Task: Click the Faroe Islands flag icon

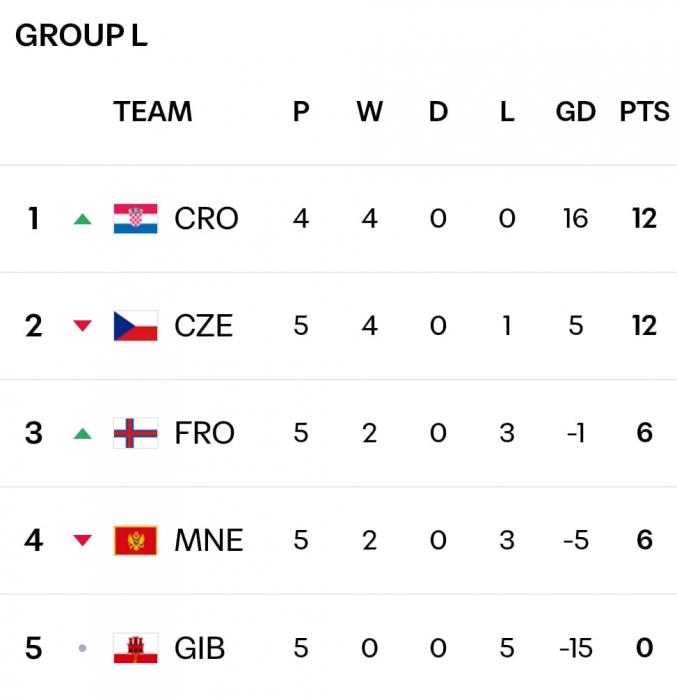Action: (135, 433)
